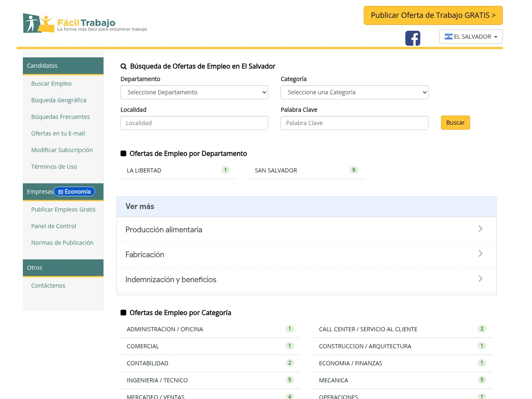Open CONTABILIDAD job category
This screenshot has height=399, width=532.
pos(210,363)
